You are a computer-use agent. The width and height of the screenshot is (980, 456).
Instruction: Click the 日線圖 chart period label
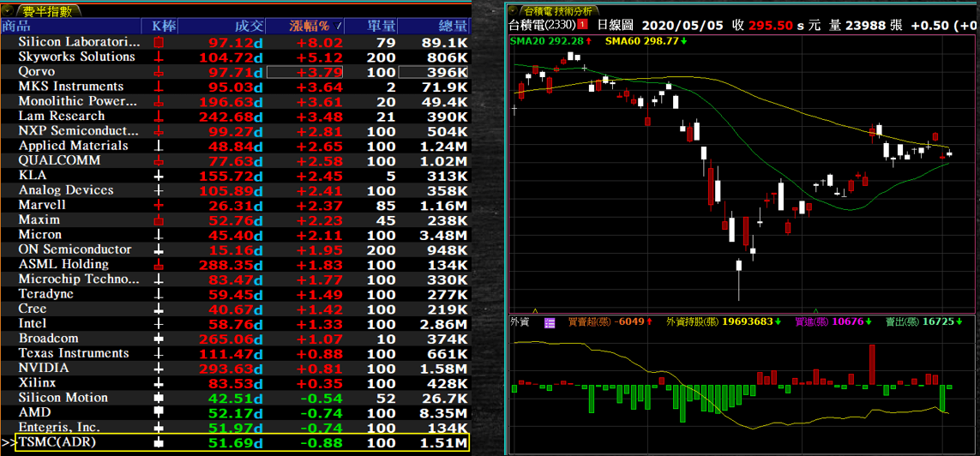pos(615,26)
